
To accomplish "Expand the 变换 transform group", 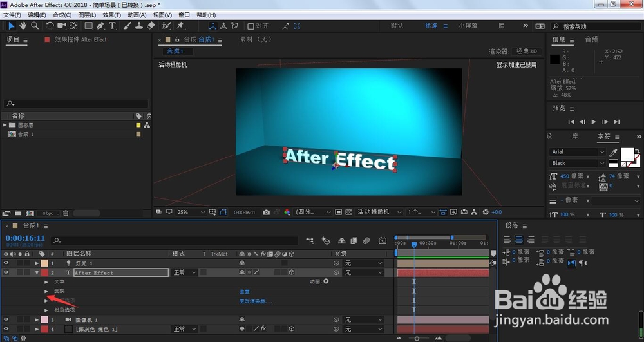I will [46, 292].
